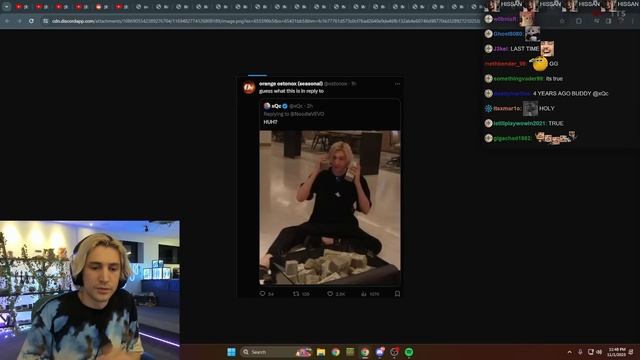Viewport: 640px width, 360px height.
Task: Open the volume speaker tray icon
Action: pos(599,352)
